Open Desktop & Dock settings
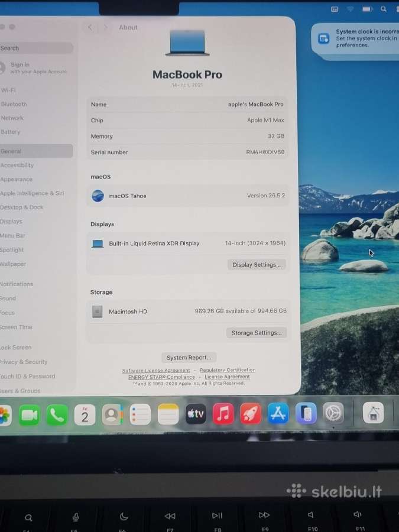This screenshot has height=532, width=399. coord(35,207)
